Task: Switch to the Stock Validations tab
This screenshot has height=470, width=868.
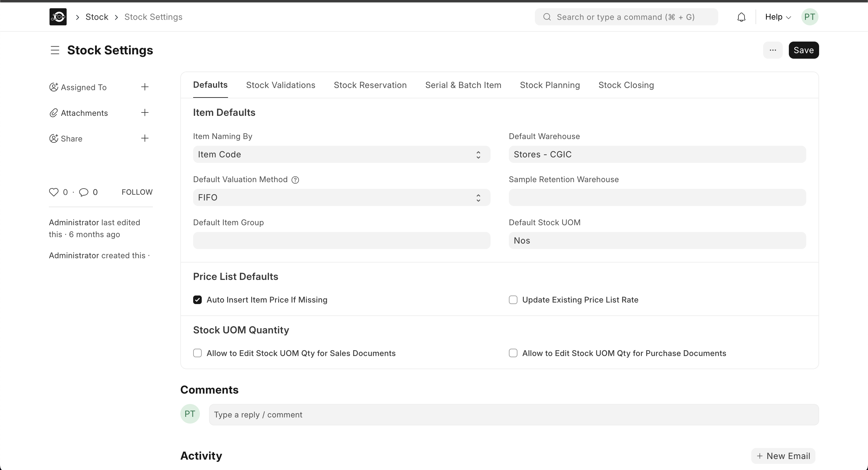Action: tap(280, 85)
